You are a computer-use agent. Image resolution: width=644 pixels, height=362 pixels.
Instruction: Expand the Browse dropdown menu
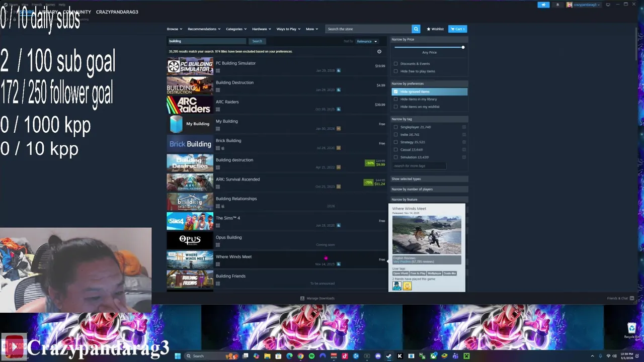point(174,29)
